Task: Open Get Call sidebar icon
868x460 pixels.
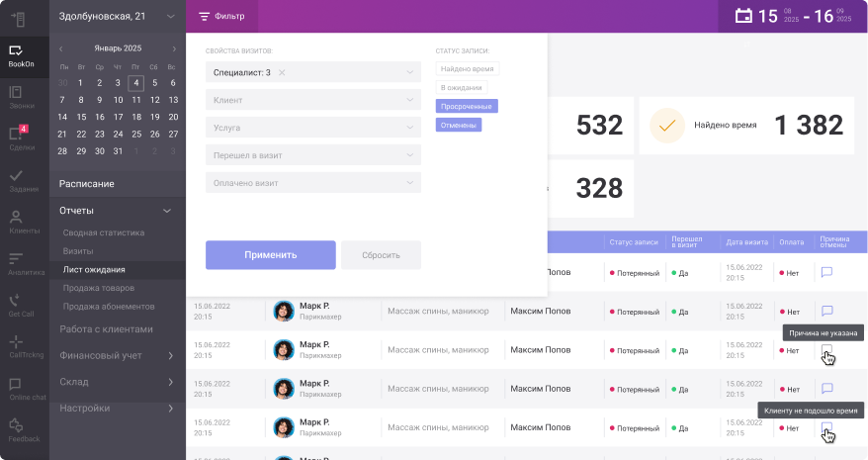Action: tap(21, 305)
